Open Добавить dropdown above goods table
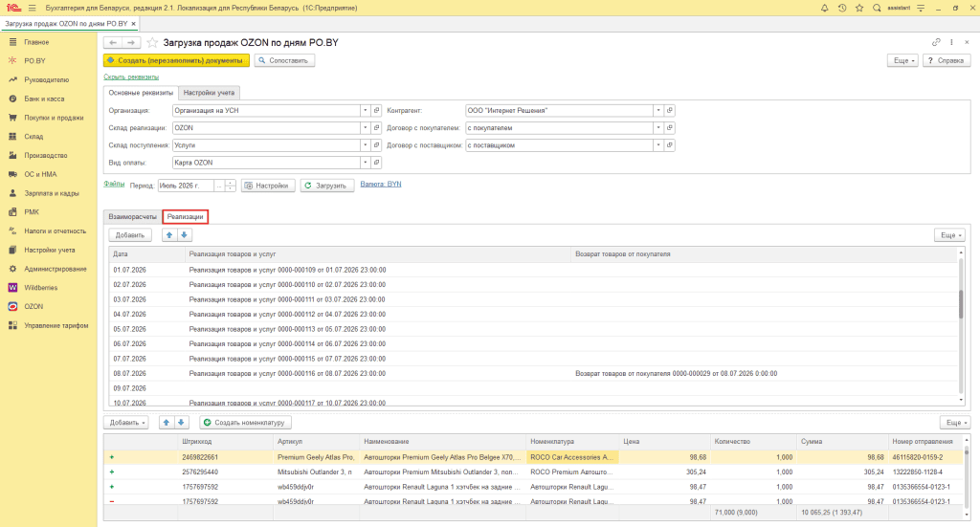Image resolution: width=980 pixels, height=527 pixels. click(x=125, y=423)
